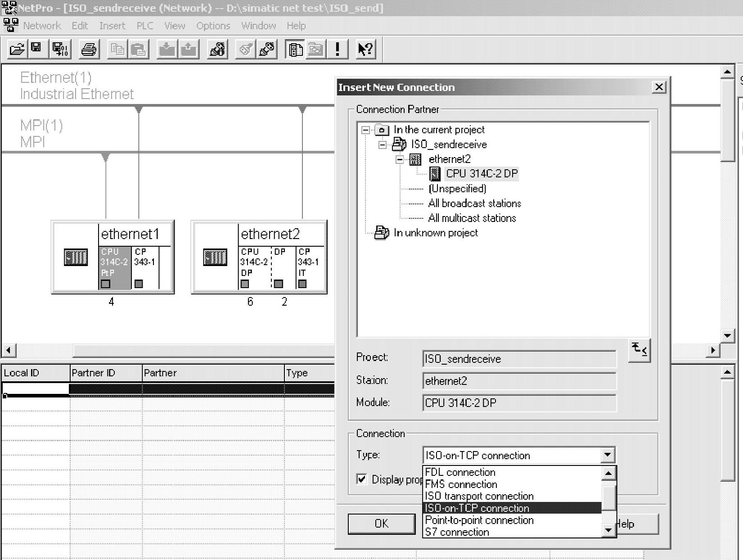The width and height of the screenshot is (743, 560).
Task: Click the Copy toolbar icon
Action: (118, 49)
